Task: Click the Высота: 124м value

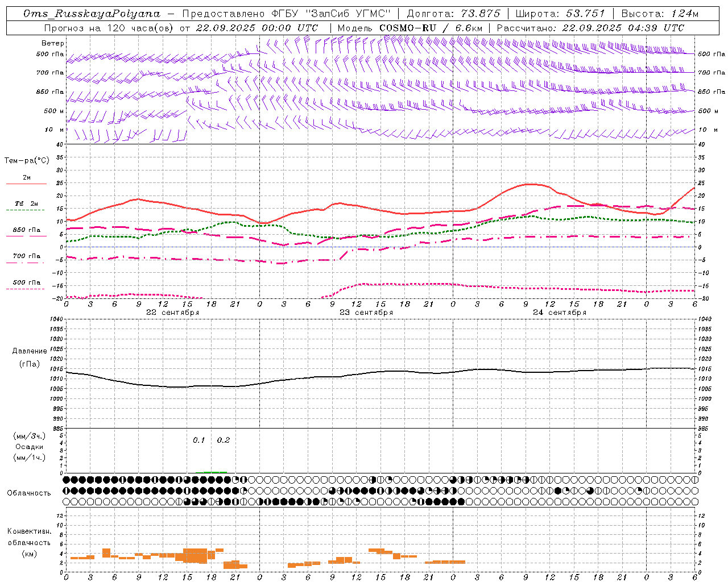Action: click(x=660, y=14)
